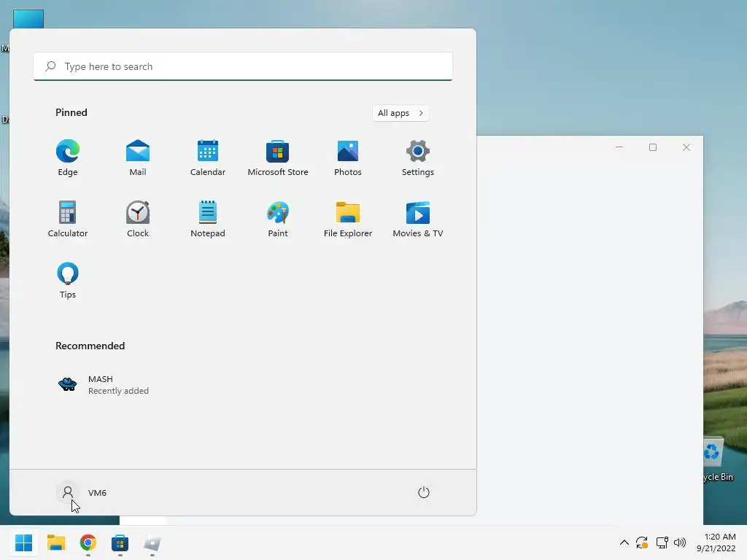Focus the Type here to search box
The width and height of the screenshot is (747, 560).
pyautogui.click(x=243, y=66)
